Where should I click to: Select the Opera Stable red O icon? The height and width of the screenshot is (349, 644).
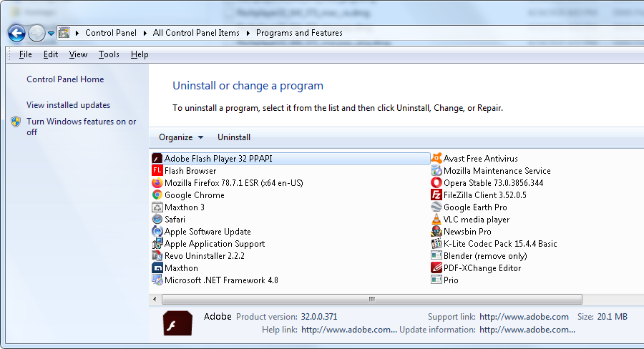pos(436,182)
